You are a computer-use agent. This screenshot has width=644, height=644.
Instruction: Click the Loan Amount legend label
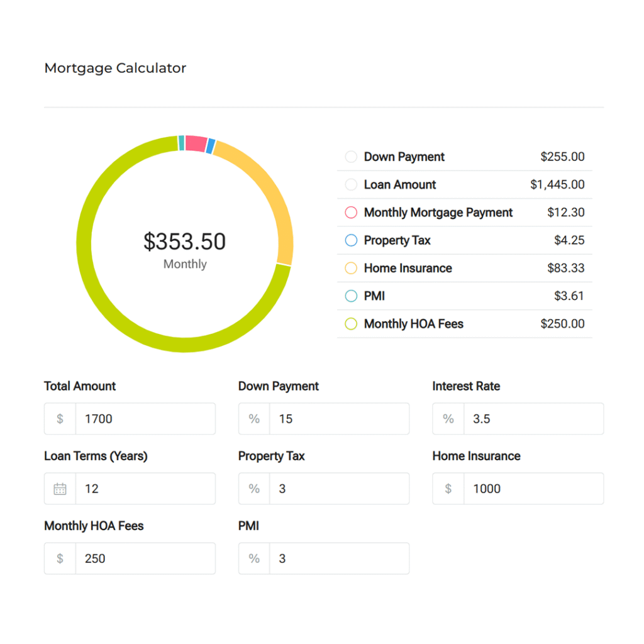400,185
